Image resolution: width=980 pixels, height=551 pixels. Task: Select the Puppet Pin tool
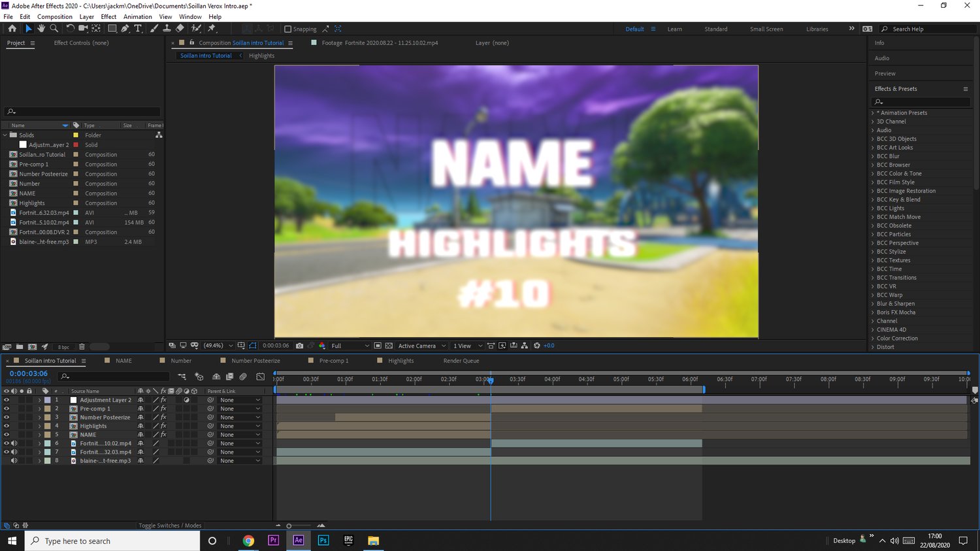click(x=212, y=29)
